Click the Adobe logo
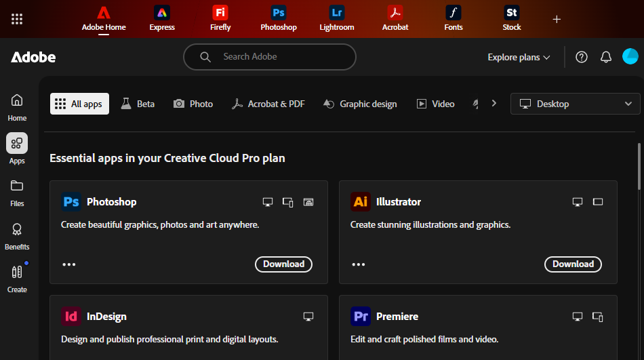This screenshot has height=360, width=644. [33, 57]
